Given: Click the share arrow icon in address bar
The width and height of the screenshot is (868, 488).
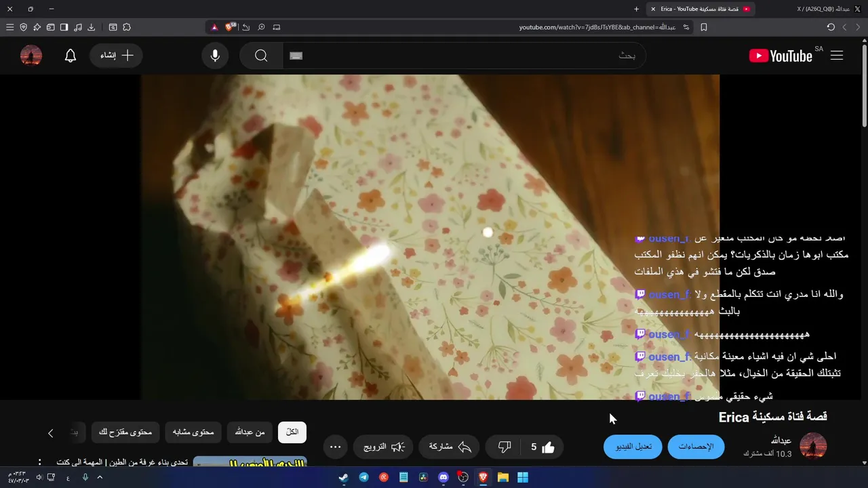Looking at the screenshot, I should click(245, 27).
